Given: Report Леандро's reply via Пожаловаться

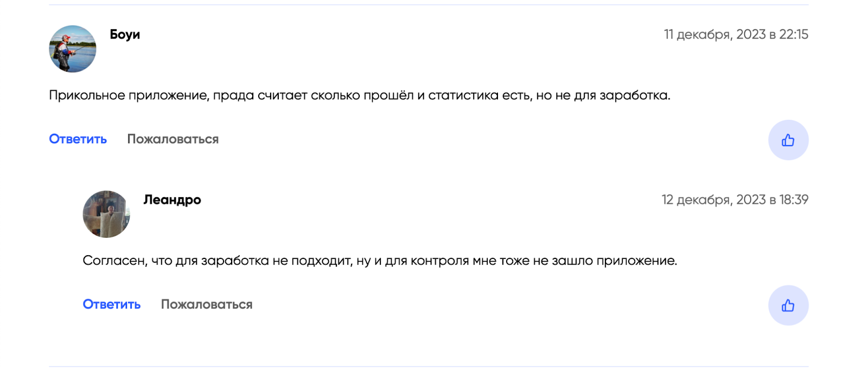Looking at the screenshot, I should [x=207, y=305].
